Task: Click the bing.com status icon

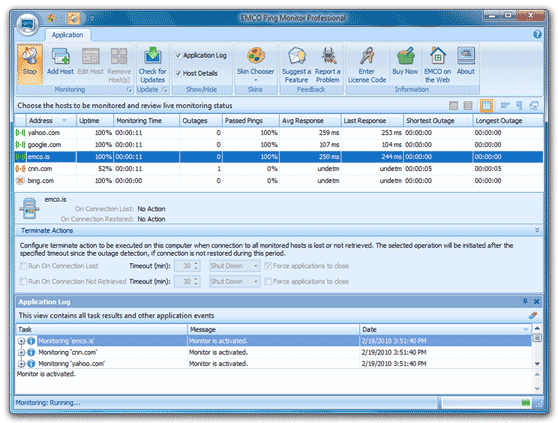Action: click(20, 181)
